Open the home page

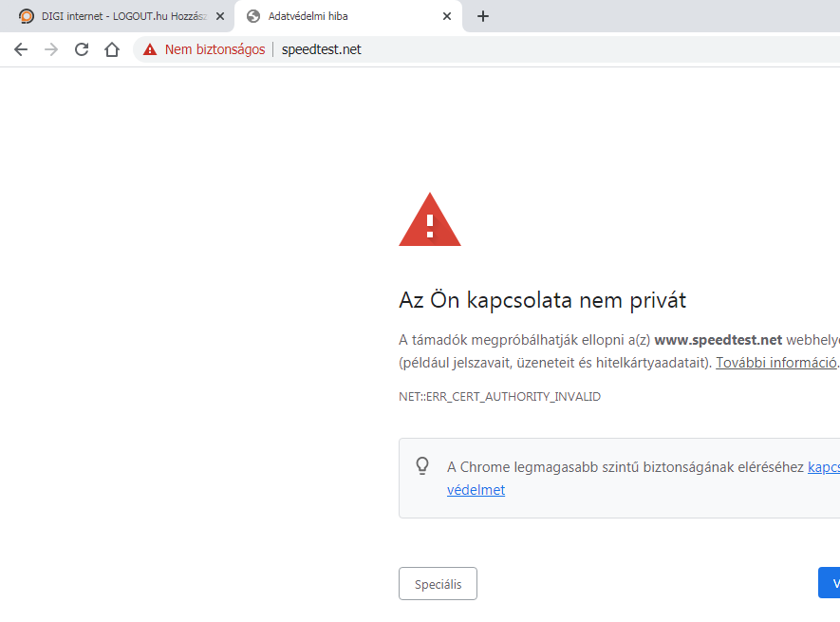[112, 49]
